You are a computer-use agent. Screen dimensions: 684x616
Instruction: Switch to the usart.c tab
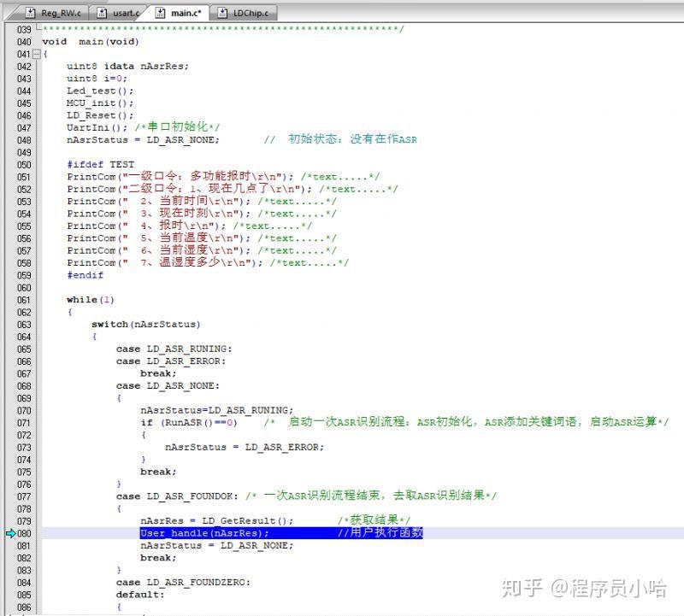(122, 13)
